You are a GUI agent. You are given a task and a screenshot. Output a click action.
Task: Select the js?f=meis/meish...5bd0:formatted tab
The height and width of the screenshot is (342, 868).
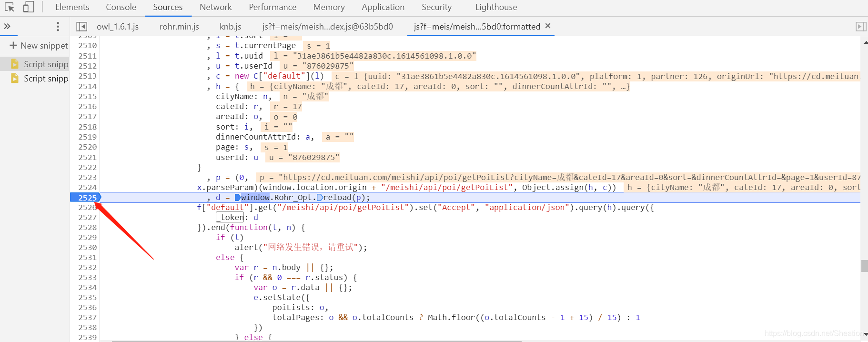[477, 27]
